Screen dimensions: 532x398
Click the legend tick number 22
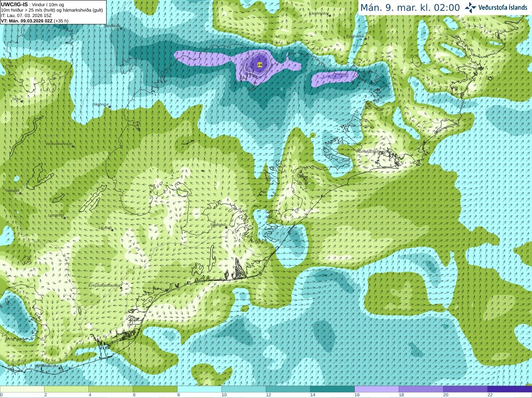[490, 395]
